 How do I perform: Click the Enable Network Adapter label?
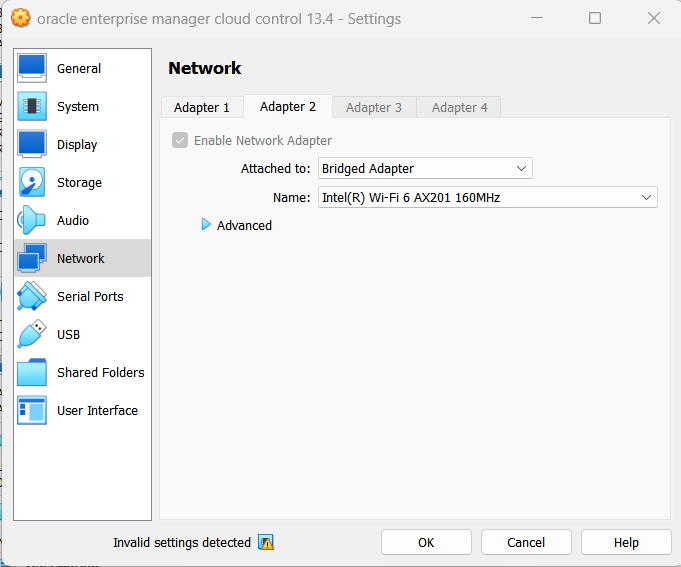263,141
